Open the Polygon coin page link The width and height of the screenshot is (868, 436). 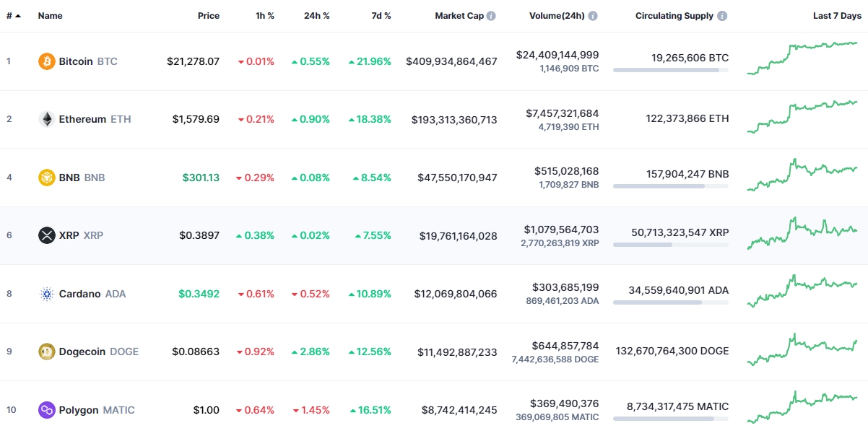point(97,410)
